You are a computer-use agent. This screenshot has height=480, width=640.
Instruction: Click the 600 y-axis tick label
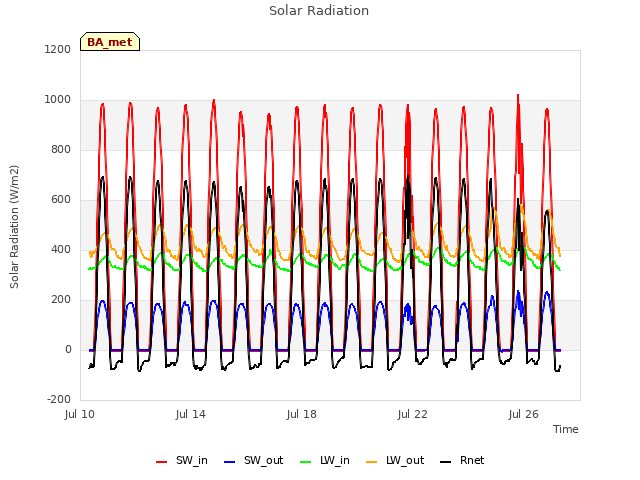tap(61, 200)
